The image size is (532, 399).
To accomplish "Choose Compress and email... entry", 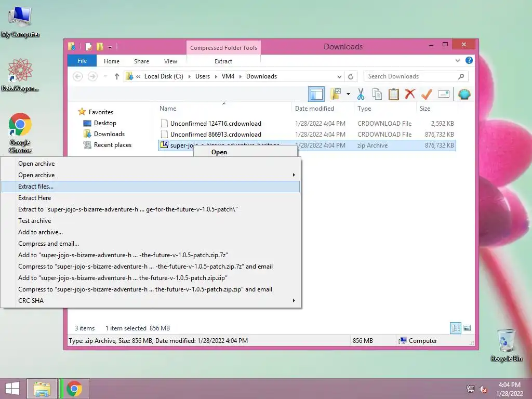I will point(151,244).
